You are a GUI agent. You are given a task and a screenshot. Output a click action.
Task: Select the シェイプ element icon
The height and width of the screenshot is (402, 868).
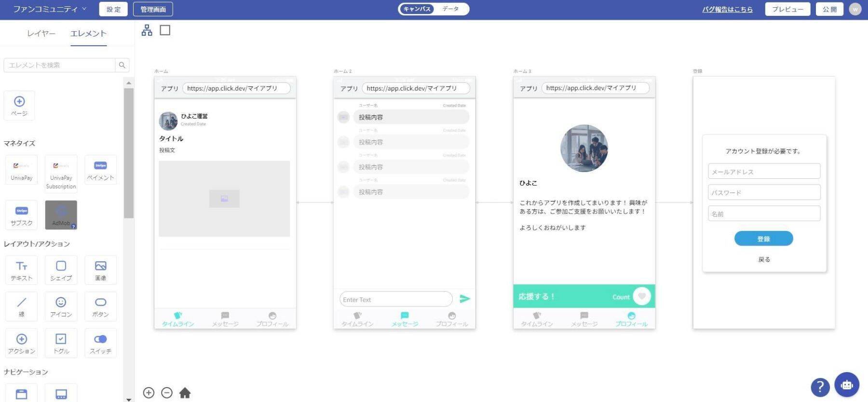pyautogui.click(x=61, y=270)
